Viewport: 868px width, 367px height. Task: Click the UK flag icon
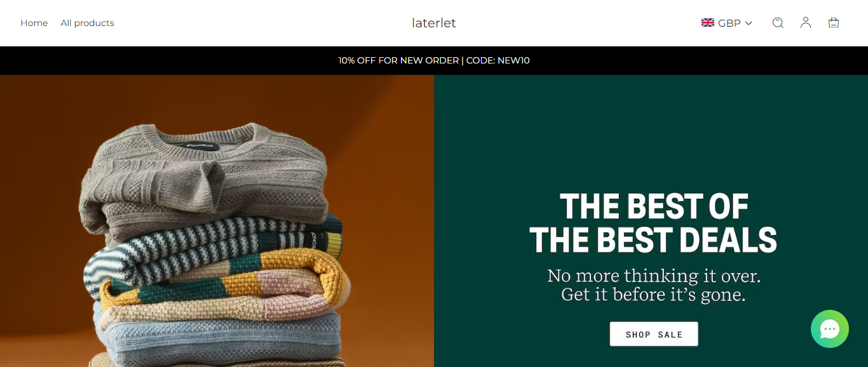(708, 23)
